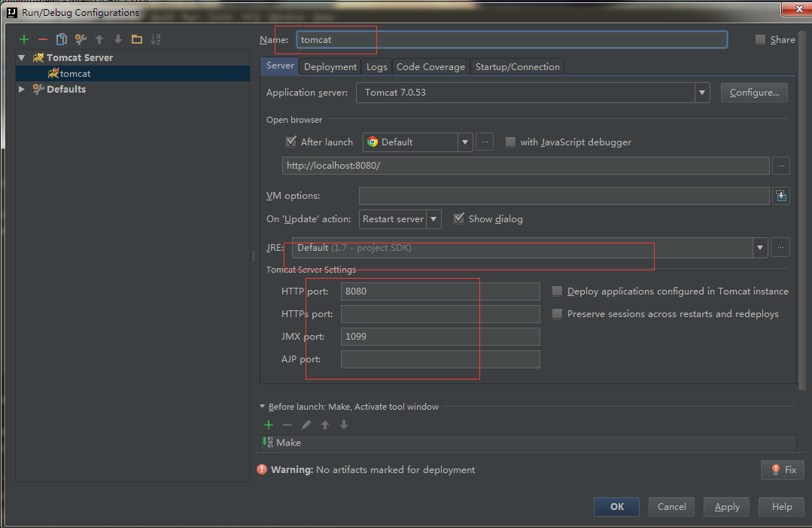Uncheck After launch checkbox

coord(291,142)
